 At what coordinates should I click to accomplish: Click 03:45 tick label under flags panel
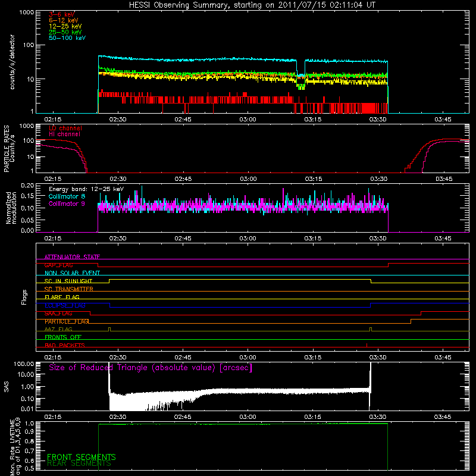pos(443,358)
